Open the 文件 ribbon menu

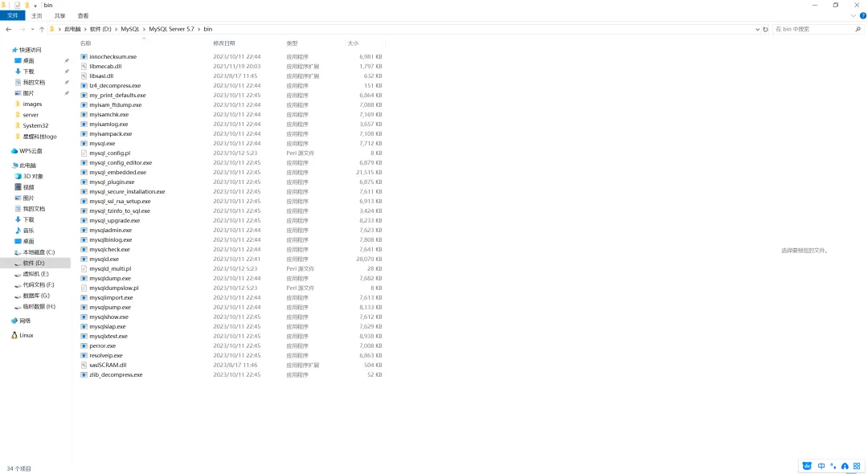point(12,15)
